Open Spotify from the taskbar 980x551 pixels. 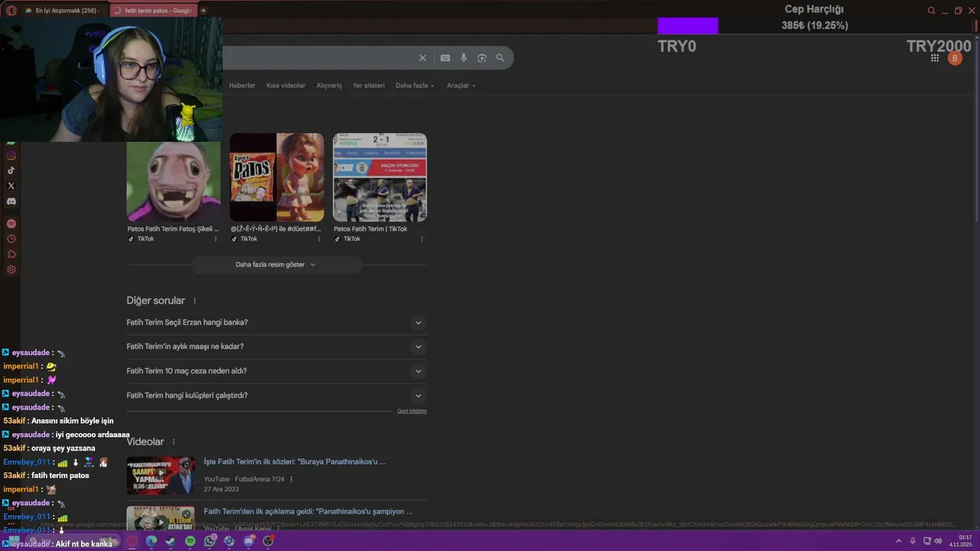click(x=191, y=541)
